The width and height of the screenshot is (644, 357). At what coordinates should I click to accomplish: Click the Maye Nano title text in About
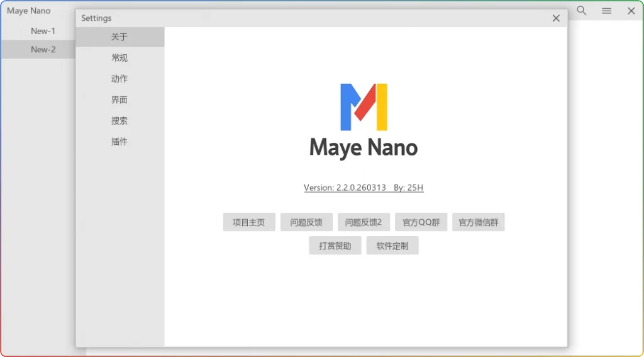pyautogui.click(x=364, y=148)
